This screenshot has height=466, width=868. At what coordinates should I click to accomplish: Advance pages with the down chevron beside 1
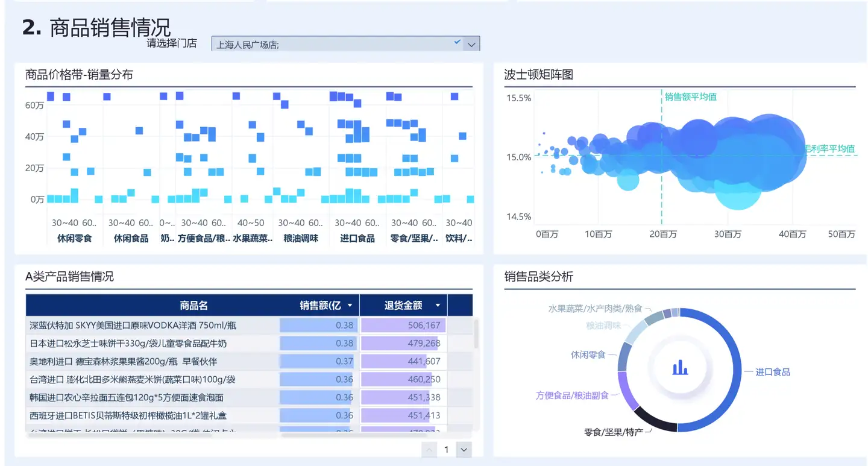pos(464,449)
